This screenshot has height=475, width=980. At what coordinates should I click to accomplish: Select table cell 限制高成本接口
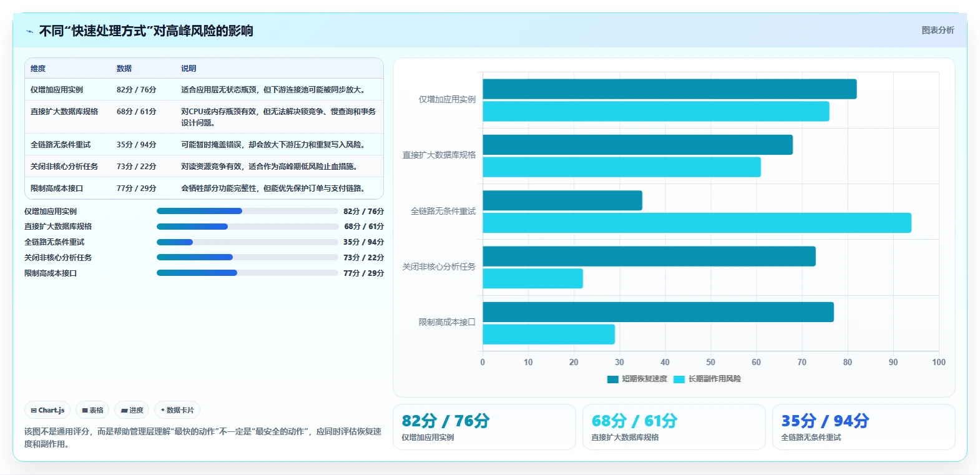pyautogui.click(x=57, y=189)
